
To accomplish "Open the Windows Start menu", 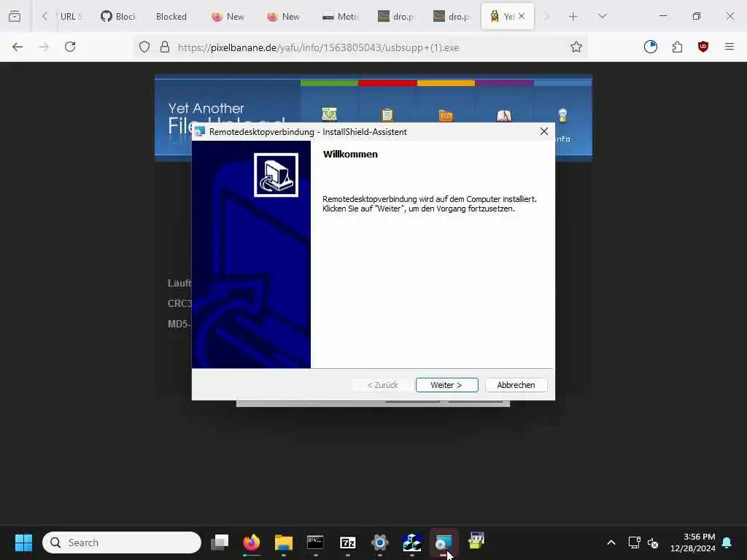I will (23, 542).
